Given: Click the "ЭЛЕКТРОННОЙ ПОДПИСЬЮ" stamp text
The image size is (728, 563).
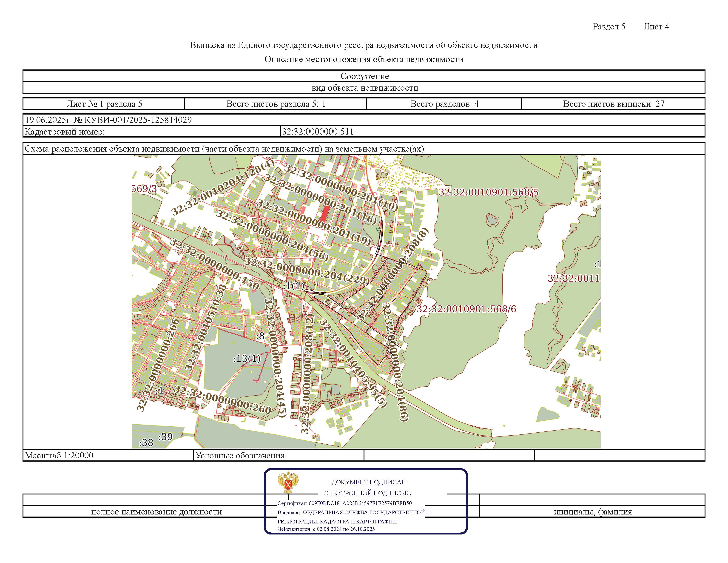Looking at the screenshot, I should click(x=368, y=493).
